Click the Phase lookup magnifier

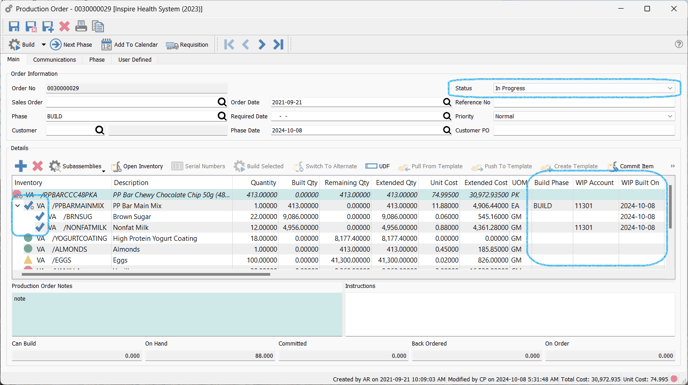(x=222, y=116)
